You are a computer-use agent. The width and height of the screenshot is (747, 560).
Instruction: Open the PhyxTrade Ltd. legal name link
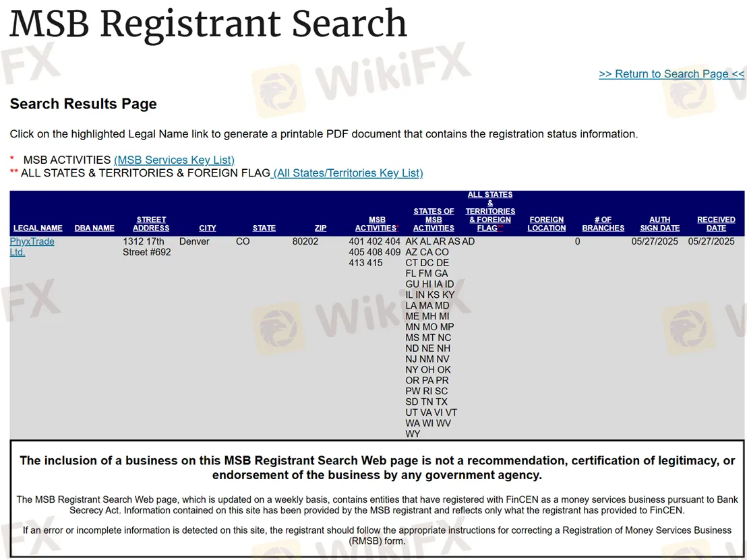click(x=32, y=247)
